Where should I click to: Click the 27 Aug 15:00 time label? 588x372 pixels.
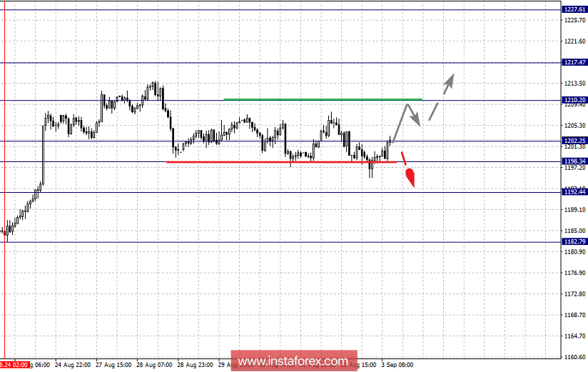pyautogui.click(x=113, y=365)
